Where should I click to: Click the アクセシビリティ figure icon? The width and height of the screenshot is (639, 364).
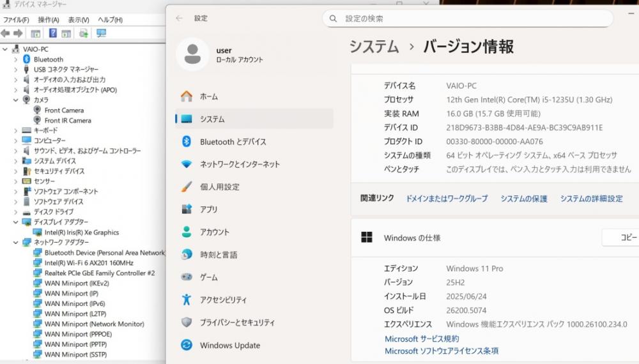[x=187, y=300]
